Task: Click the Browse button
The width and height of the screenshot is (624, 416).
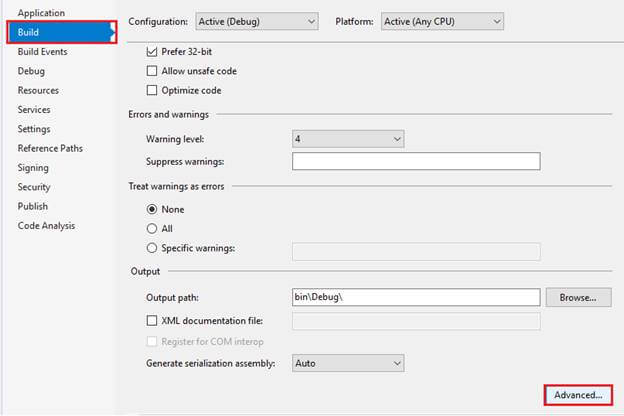Action: pyautogui.click(x=578, y=297)
